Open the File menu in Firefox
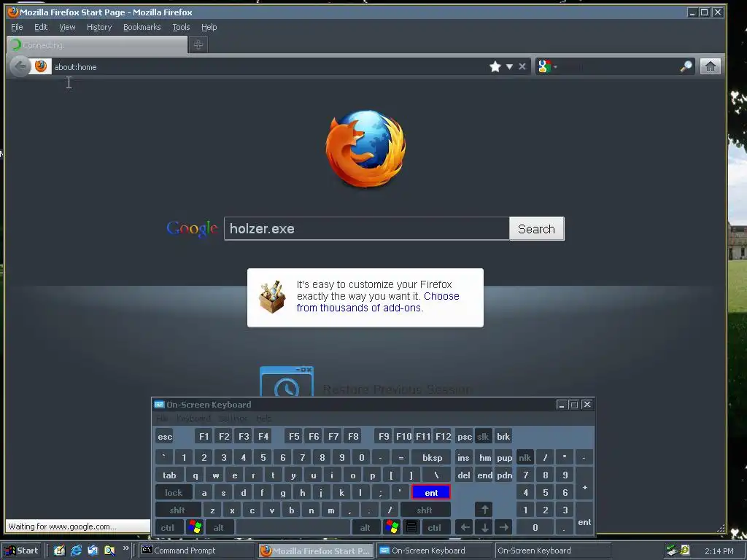Screen dimensions: 747x560 tap(17, 27)
